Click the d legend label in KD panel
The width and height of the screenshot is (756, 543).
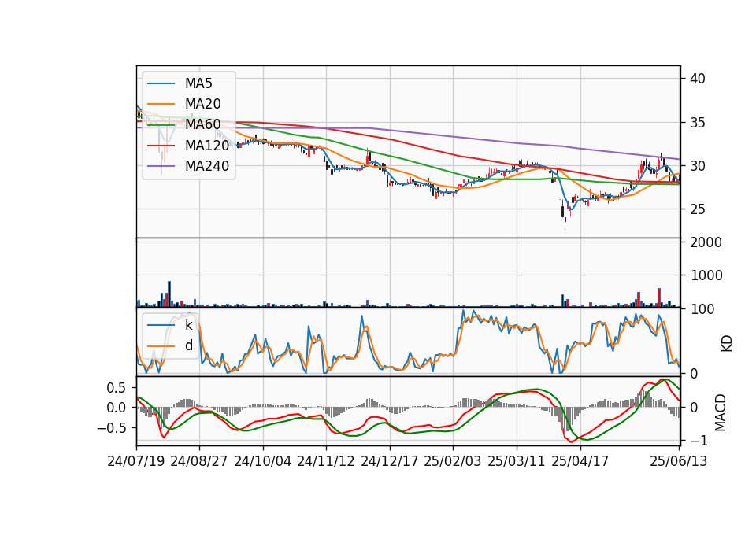tap(188, 345)
